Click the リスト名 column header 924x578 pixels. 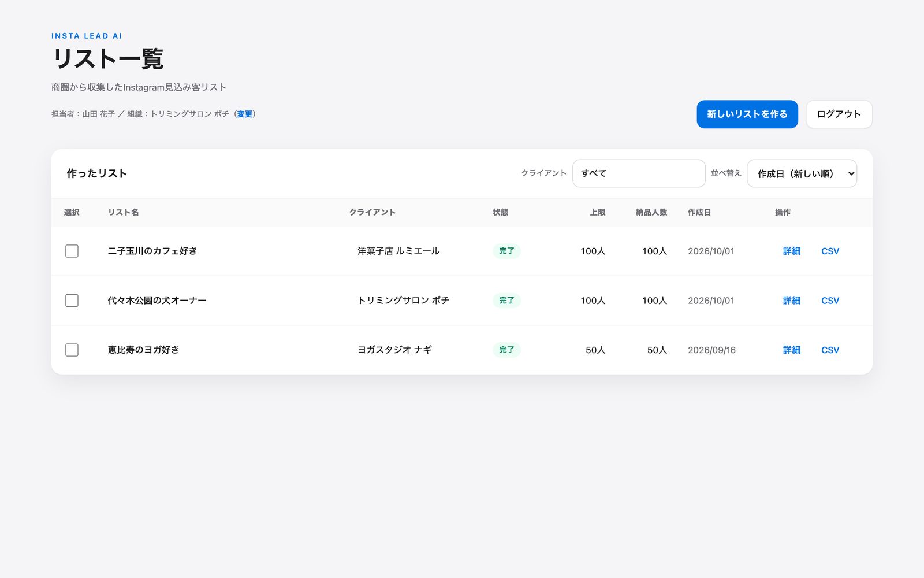pos(124,212)
